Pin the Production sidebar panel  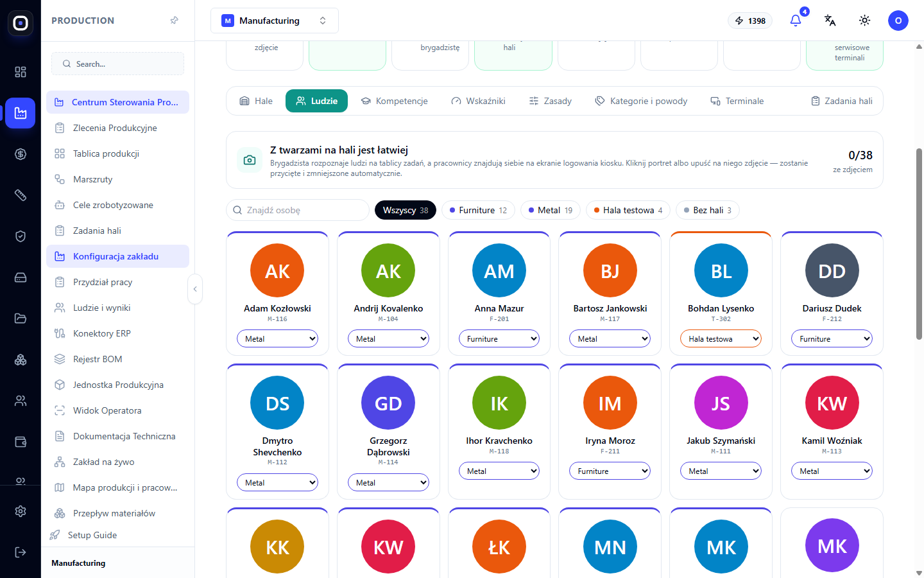tap(174, 21)
